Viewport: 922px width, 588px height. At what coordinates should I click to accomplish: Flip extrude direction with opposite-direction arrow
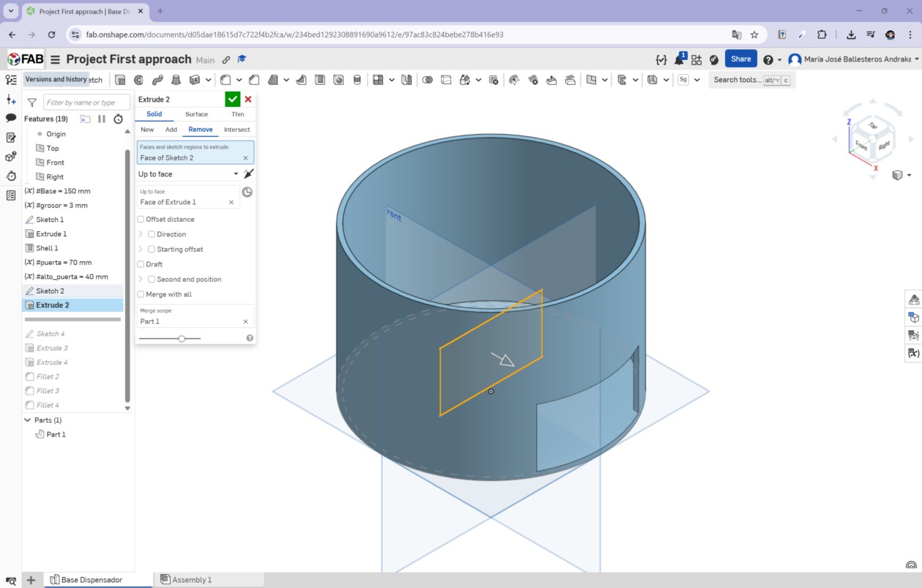pyautogui.click(x=248, y=174)
